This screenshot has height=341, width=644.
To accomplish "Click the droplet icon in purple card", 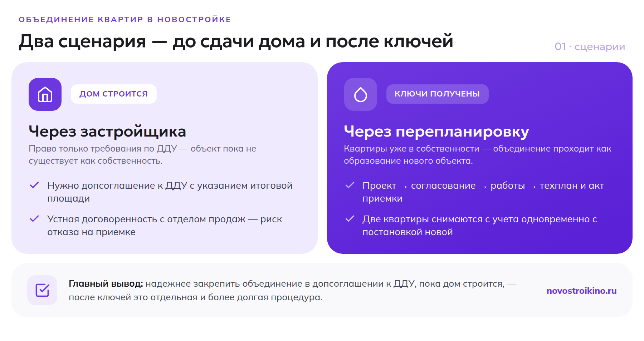I will (361, 94).
